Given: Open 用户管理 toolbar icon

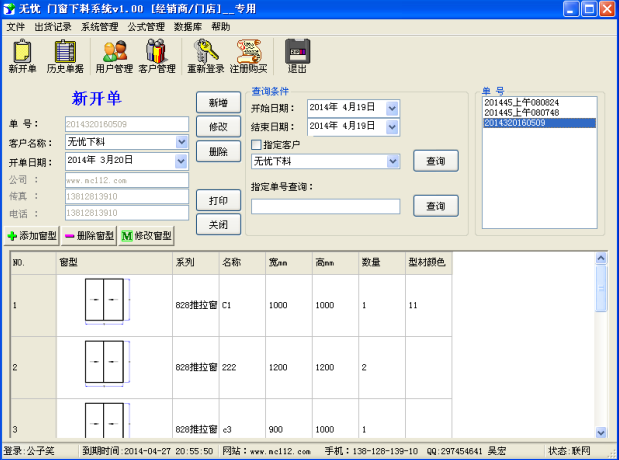Looking at the screenshot, I should click(x=114, y=56).
